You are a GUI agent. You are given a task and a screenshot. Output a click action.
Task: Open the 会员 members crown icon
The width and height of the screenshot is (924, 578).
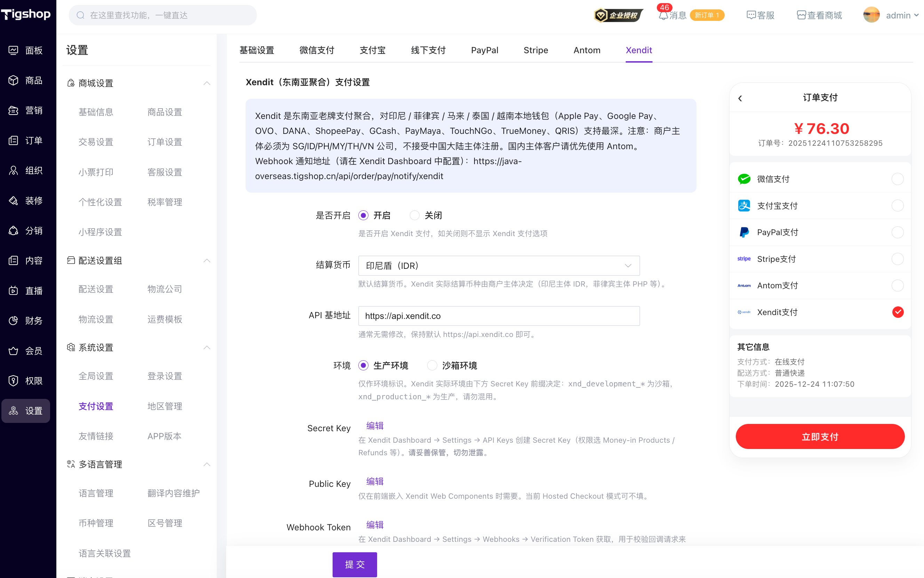tap(13, 351)
